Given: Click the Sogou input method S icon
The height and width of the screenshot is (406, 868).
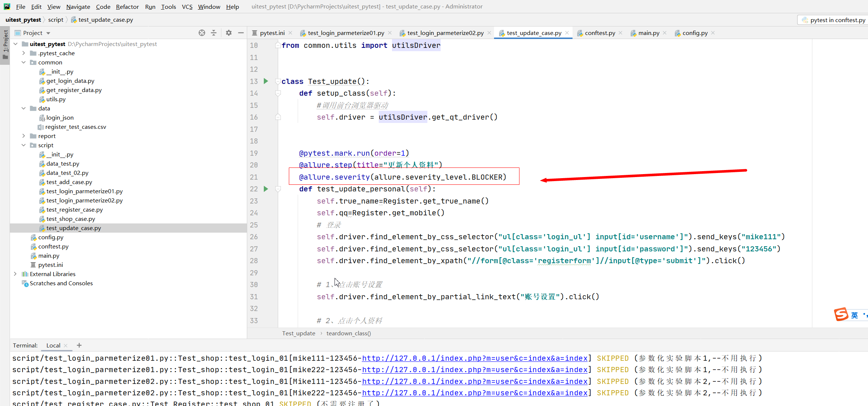Looking at the screenshot, I should click(841, 314).
